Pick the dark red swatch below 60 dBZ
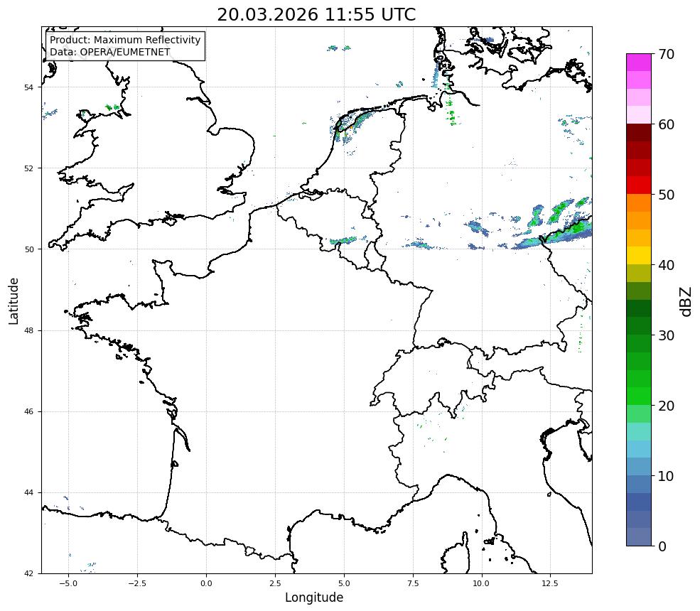Image resolution: width=700 pixels, height=611 pixels. (x=639, y=133)
